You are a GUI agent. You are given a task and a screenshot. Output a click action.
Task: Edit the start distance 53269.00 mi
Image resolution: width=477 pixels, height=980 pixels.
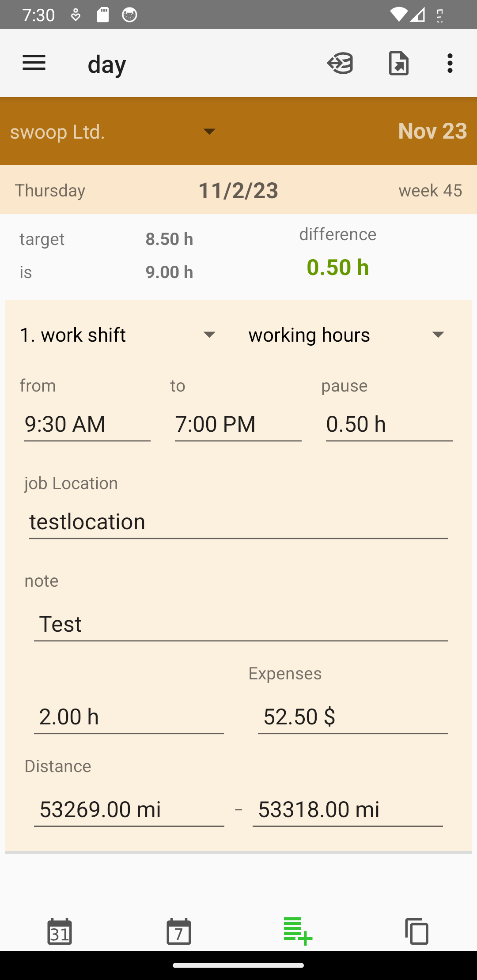coord(129,809)
